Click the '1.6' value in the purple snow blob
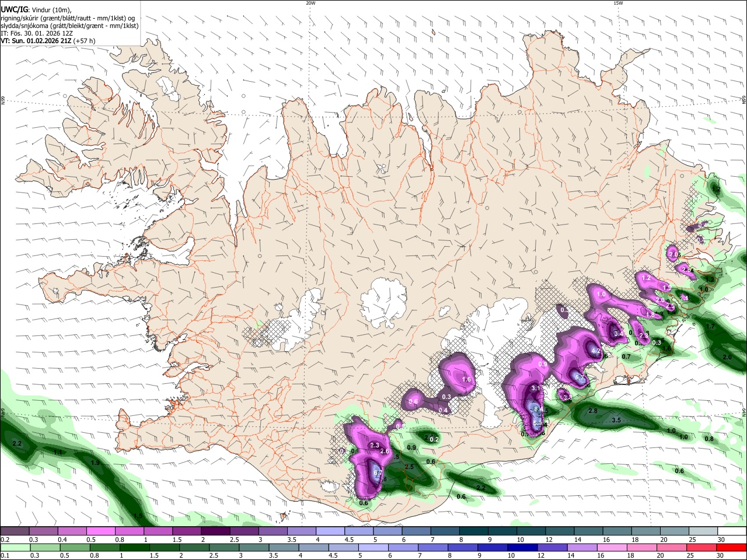This screenshot has width=747, height=560. 466,380
